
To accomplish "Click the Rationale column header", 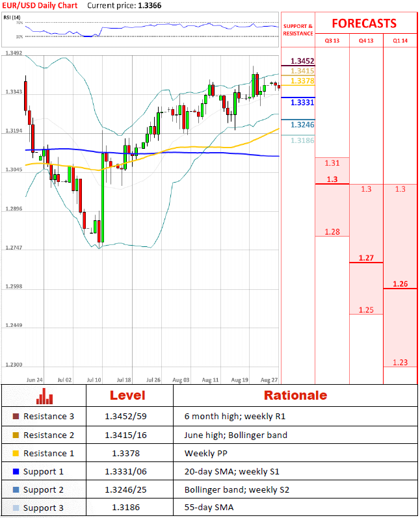I will coord(295,395).
